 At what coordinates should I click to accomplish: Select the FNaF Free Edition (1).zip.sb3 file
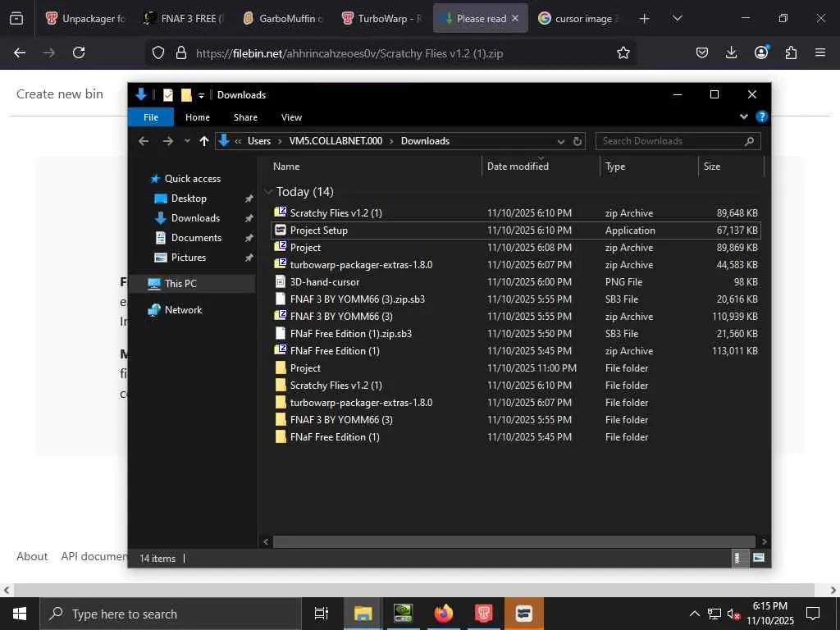[x=351, y=333]
